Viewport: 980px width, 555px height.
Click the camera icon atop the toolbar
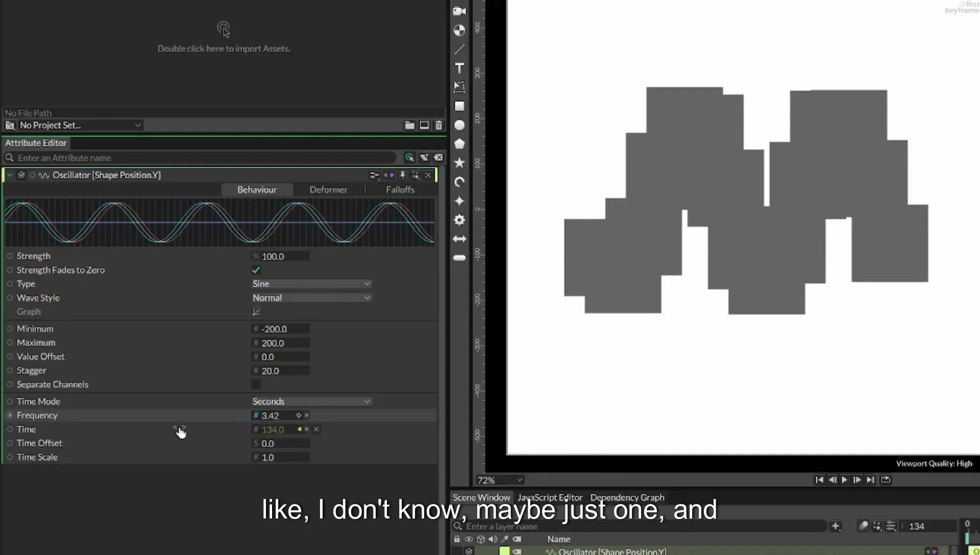coord(459,11)
